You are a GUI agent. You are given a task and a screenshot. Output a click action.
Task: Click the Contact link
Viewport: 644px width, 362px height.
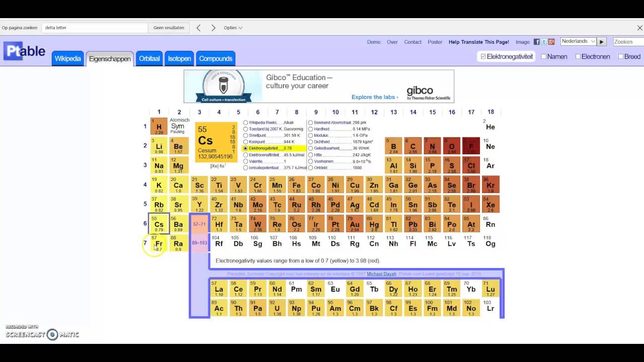point(413,42)
